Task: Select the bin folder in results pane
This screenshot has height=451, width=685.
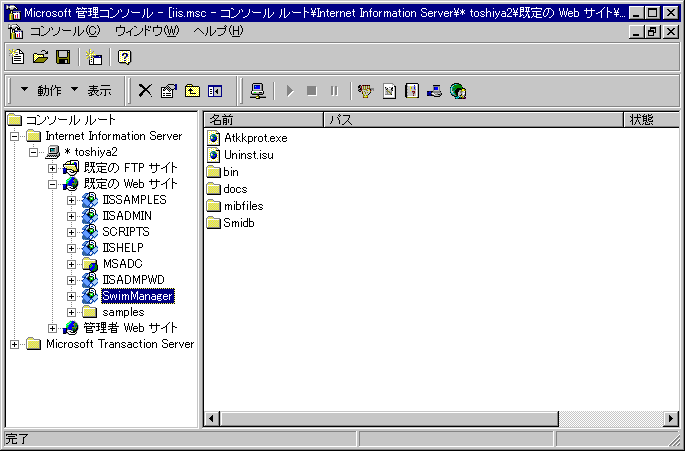Action: coord(231,172)
